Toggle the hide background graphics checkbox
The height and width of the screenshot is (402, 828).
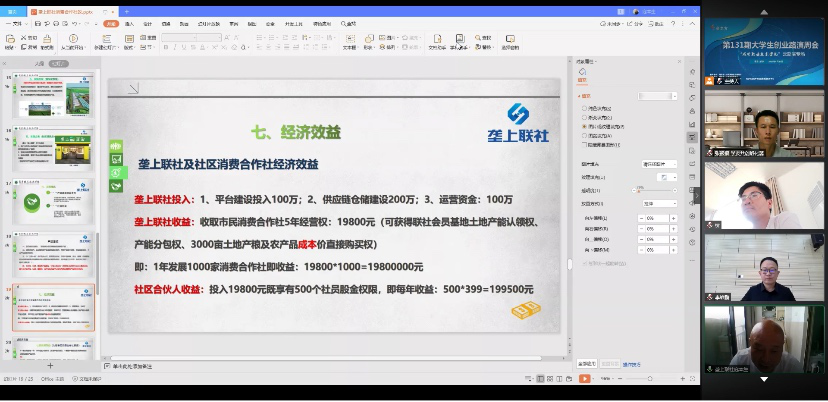coord(584,144)
